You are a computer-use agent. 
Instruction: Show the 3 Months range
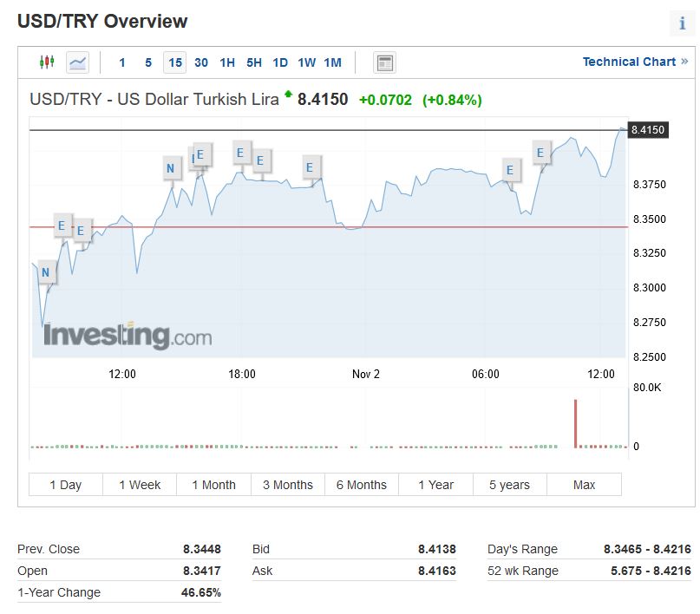(288, 485)
